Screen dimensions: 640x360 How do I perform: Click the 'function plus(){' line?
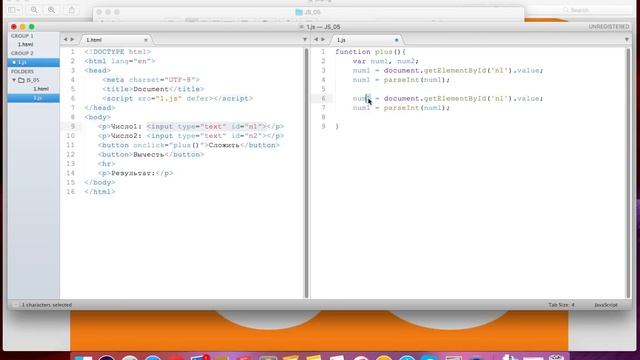click(371, 52)
